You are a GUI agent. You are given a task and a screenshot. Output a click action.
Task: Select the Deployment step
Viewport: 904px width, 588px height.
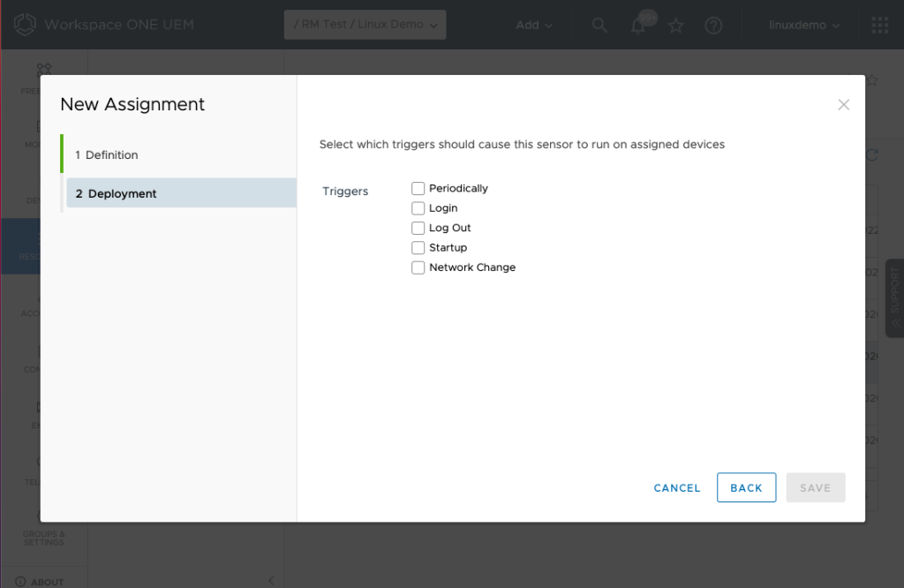pos(123,193)
